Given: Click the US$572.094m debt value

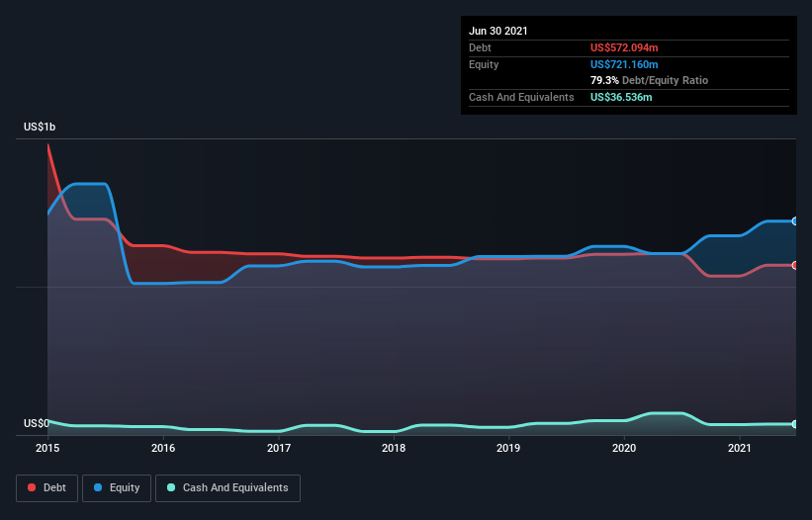Looking at the screenshot, I should pyautogui.click(x=624, y=47).
